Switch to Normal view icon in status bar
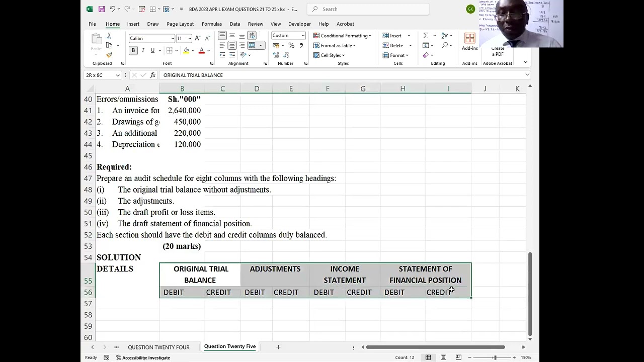Image resolution: width=644 pixels, height=362 pixels. tap(428, 357)
